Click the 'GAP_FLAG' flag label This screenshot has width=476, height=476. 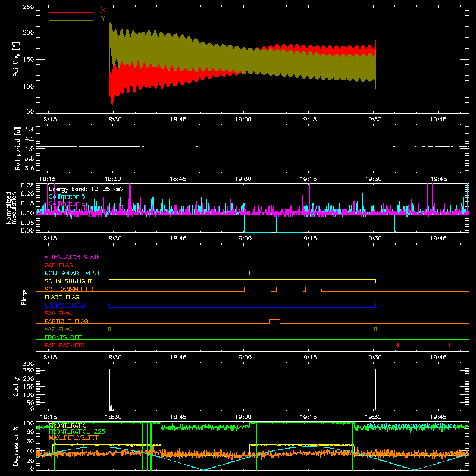click(x=58, y=265)
